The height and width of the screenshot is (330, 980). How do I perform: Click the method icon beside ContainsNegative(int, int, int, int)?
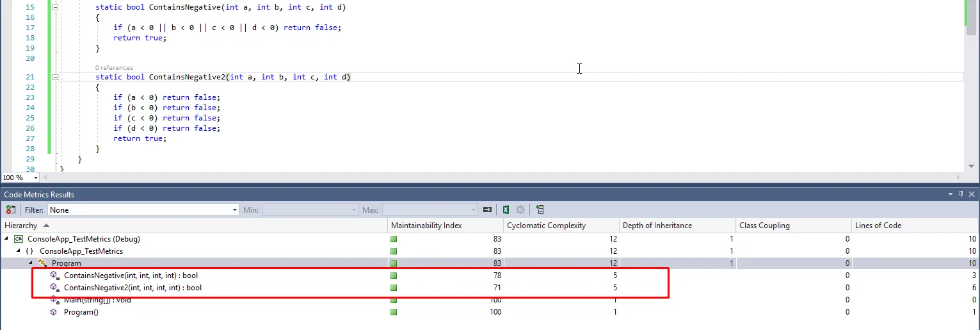(x=55, y=276)
